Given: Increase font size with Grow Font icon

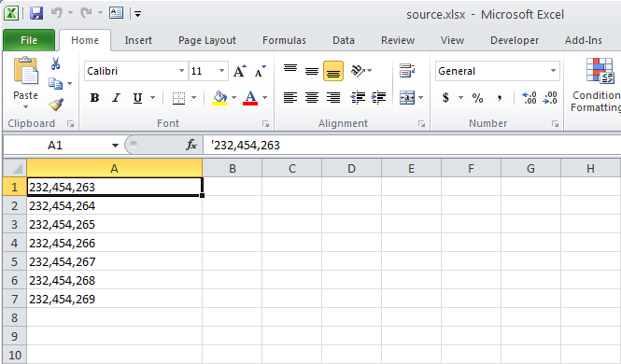Looking at the screenshot, I should pyautogui.click(x=240, y=71).
